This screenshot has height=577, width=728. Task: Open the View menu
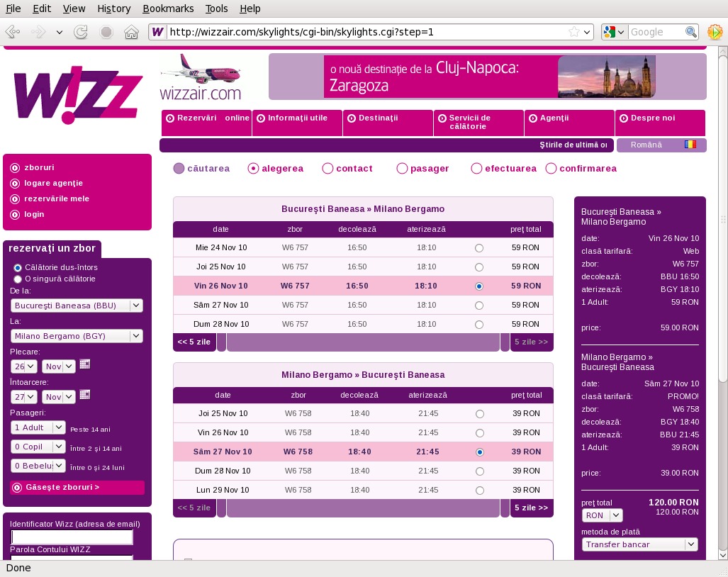[74, 9]
